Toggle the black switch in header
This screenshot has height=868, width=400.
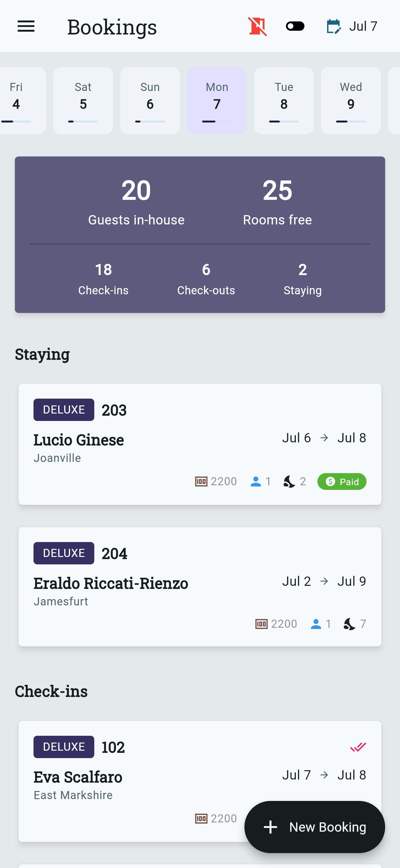[x=295, y=26]
